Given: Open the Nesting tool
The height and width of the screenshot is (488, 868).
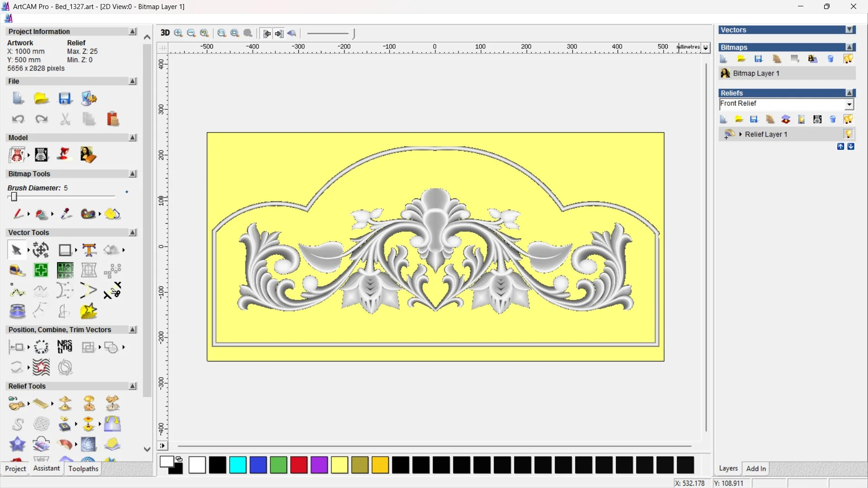Looking at the screenshot, I should (x=65, y=347).
